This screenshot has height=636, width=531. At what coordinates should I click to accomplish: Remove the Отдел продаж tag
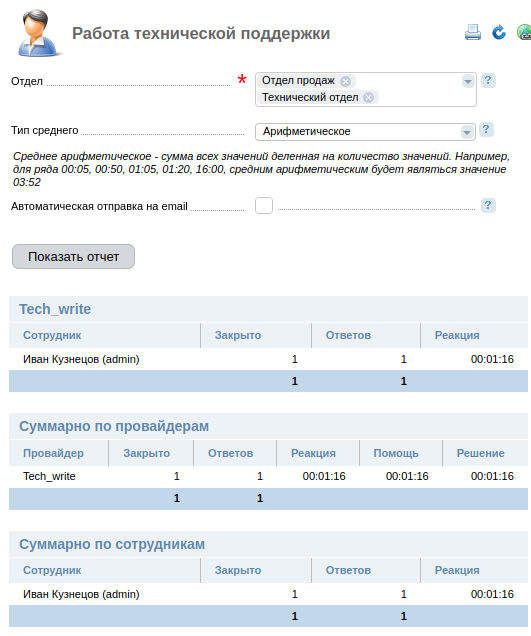tap(346, 81)
